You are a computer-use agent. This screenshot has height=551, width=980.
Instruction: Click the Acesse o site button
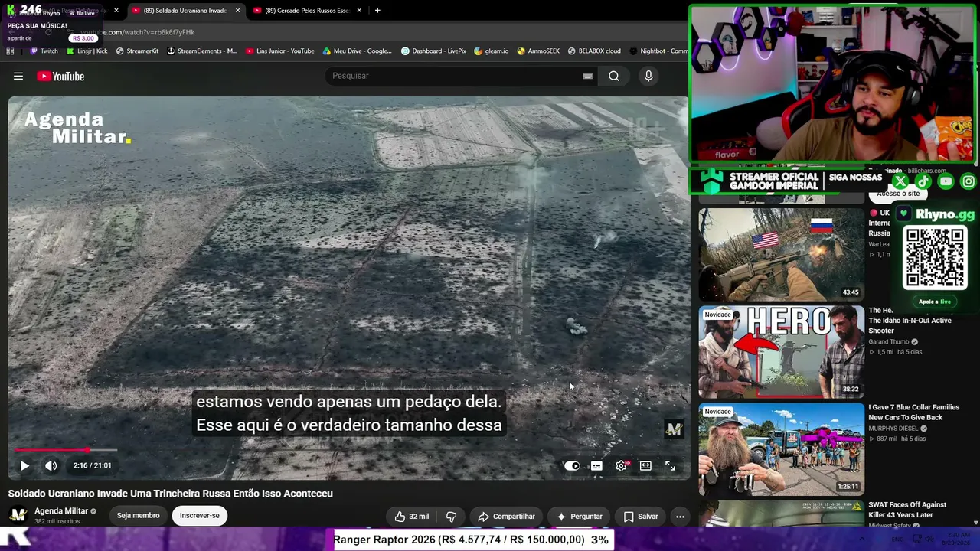pyautogui.click(x=898, y=194)
